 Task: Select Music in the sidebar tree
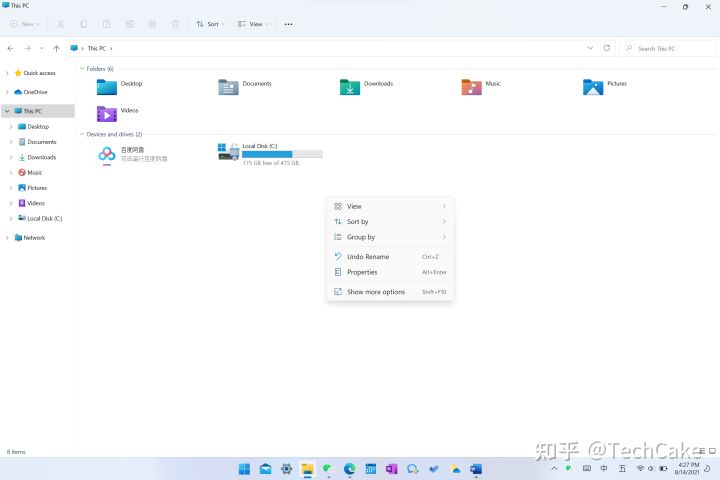[34, 173]
